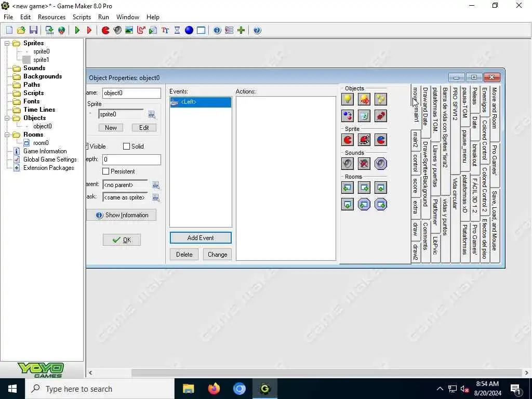The width and height of the screenshot is (532, 399).
Task: Open the Scripts menu
Action: (82, 17)
